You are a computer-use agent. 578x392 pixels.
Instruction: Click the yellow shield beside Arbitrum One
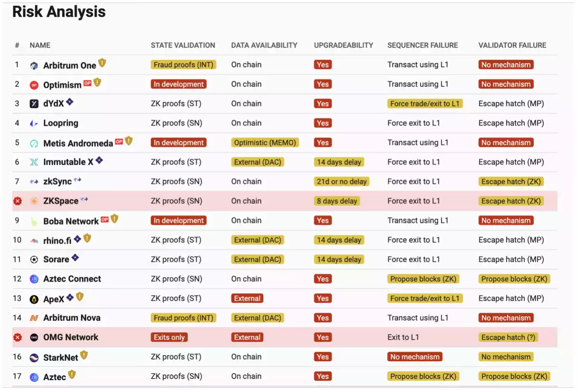click(x=102, y=63)
